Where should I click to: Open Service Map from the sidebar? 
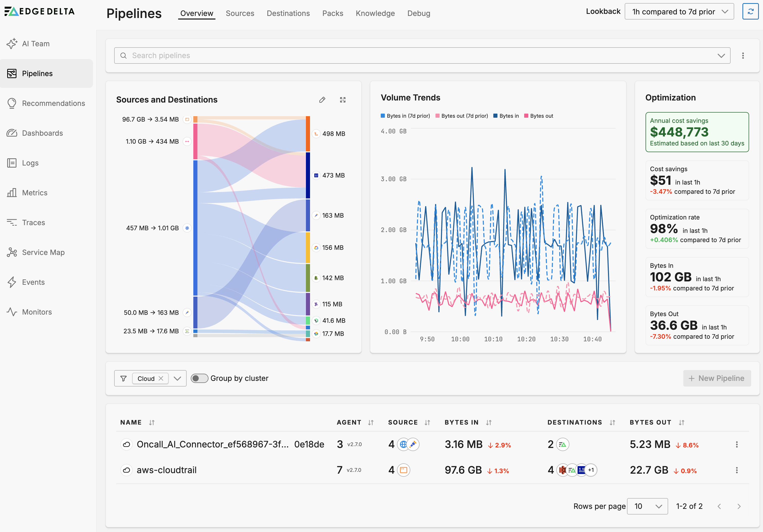pos(43,252)
